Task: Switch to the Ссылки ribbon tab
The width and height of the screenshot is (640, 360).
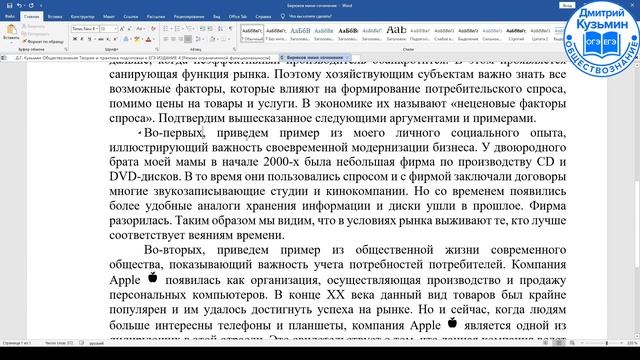Action: [x=131, y=17]
